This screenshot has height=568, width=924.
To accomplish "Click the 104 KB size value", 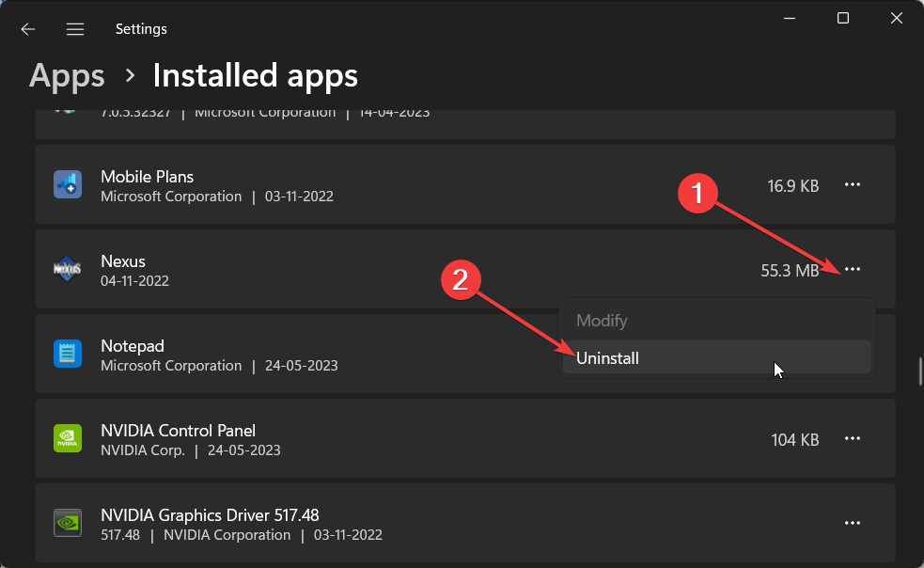I will pos(794,440).
